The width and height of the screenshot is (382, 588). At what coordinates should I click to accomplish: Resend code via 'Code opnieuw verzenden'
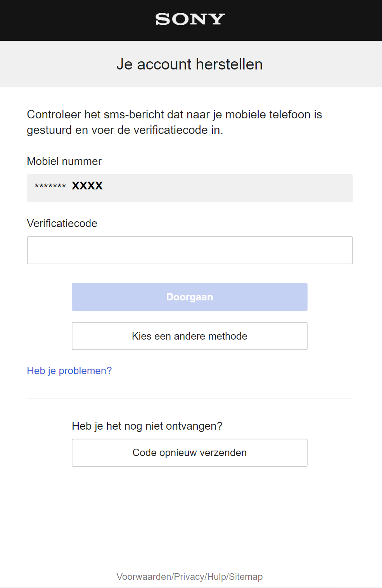(x=190, y=453)
